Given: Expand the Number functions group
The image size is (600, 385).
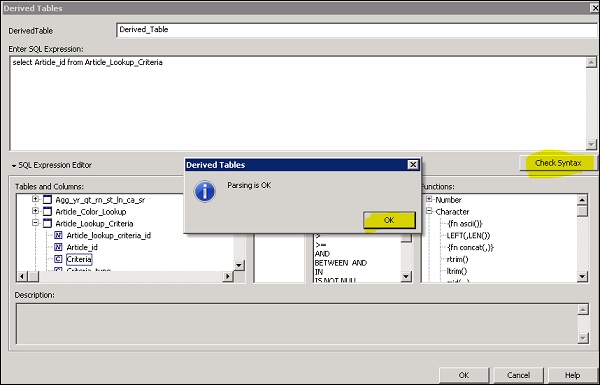Looking at the screenshot, I should tap(429, 199).
